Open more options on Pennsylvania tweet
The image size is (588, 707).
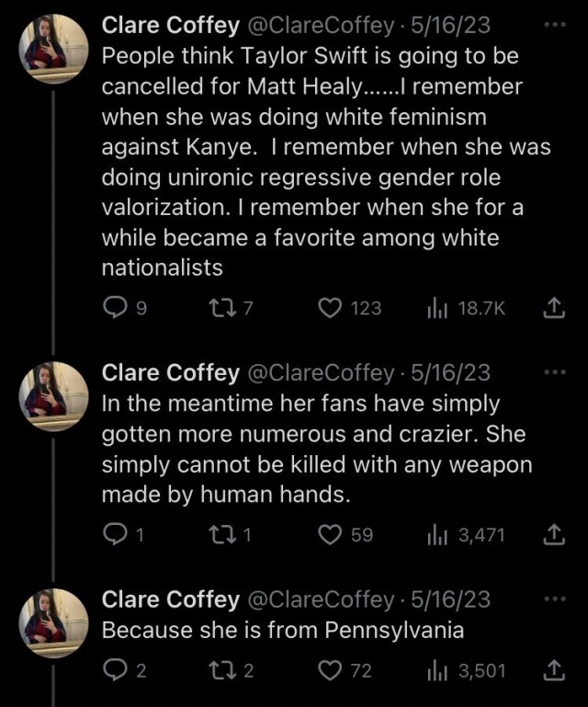556,599
